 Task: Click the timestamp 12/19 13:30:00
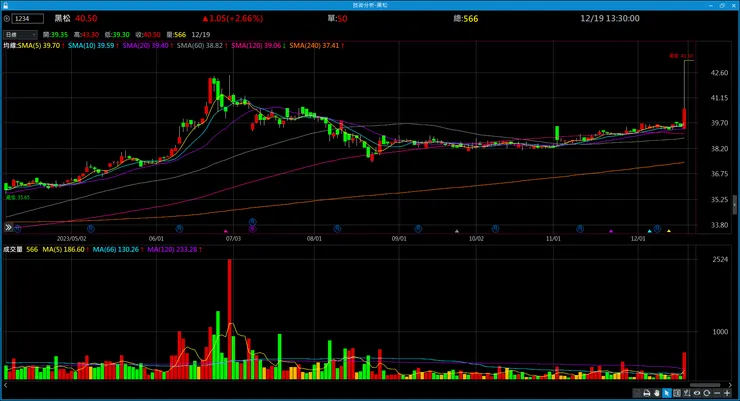610,18
